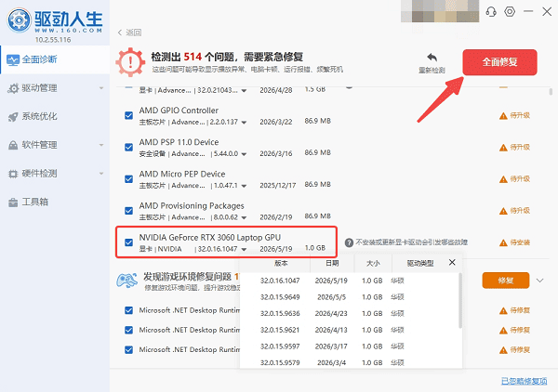The image size is (558, 392).
Task: Click the game controller icon
Action: pos(127,281)
